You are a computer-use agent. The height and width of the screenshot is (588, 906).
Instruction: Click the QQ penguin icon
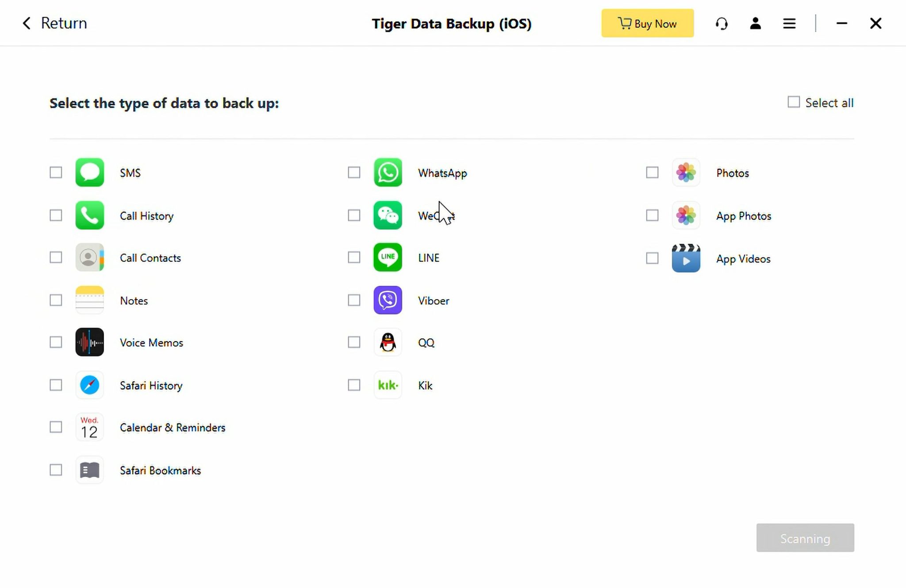(x=388, y=342)
